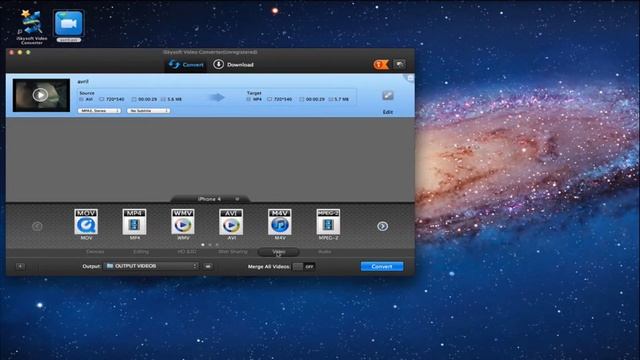Screen dimensions: 640x360
Task: Minimize the converter window with the yellow button
Action: [20, 52]
